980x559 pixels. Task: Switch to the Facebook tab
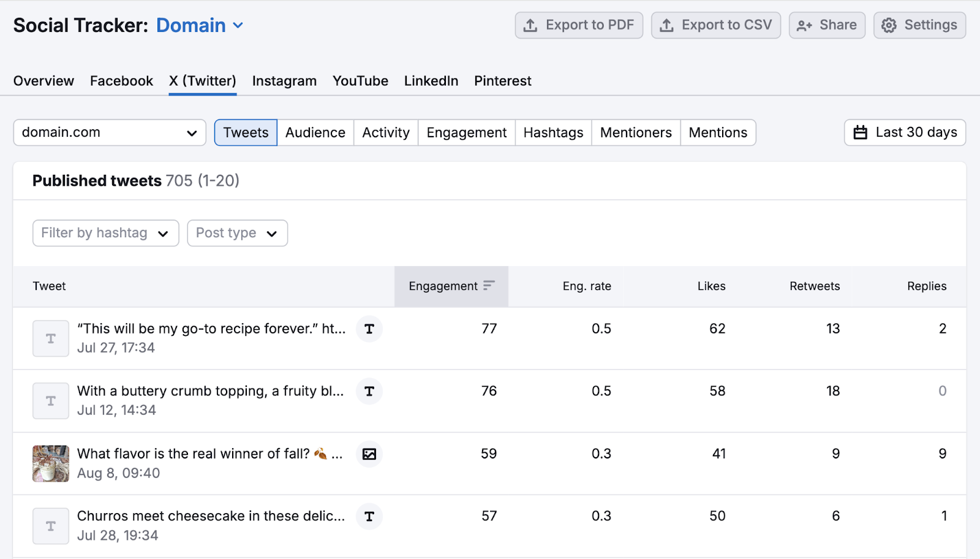pyautogui.click(x=121, y=81)
